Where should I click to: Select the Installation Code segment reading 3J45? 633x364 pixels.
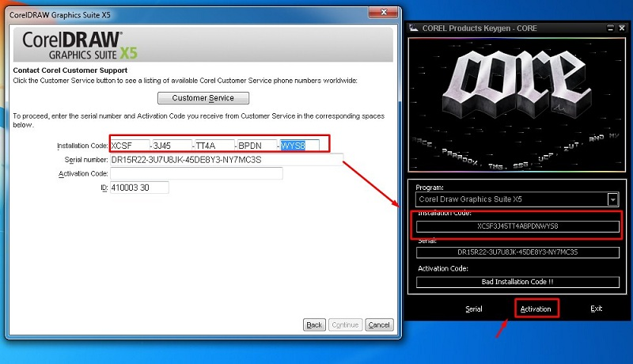tap(172, 145)
